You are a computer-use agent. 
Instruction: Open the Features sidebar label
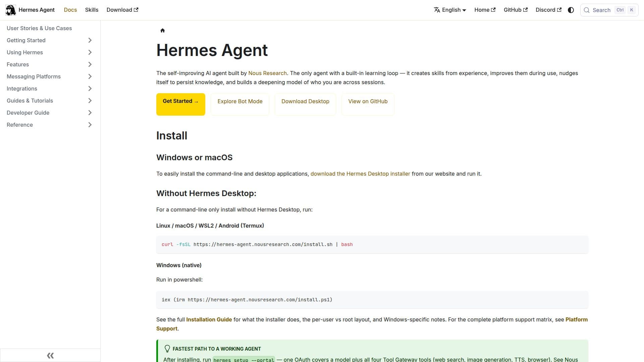(x=18, y=64)
